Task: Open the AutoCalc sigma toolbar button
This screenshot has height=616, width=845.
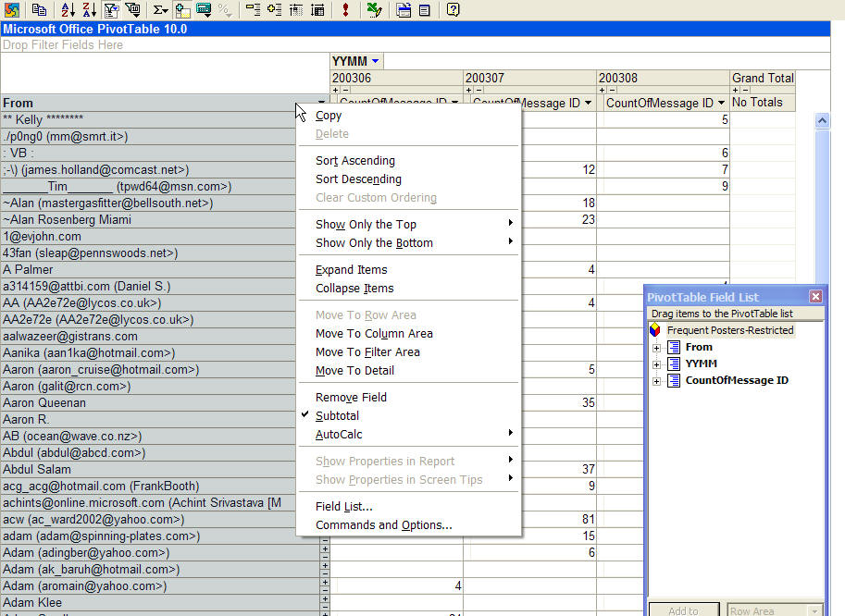Action: [x=160, y=10]
